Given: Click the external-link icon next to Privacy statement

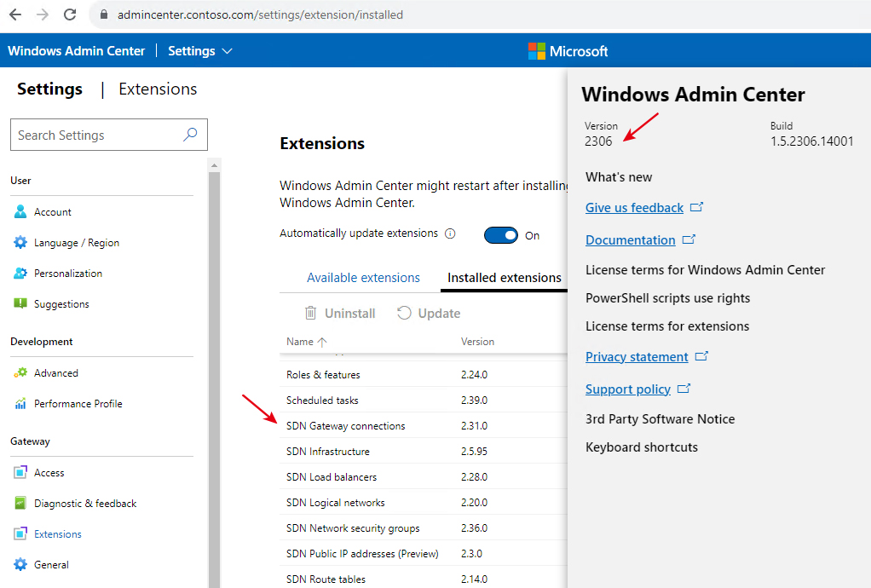Looking at the screenshot, I should [x=701, y=356].
